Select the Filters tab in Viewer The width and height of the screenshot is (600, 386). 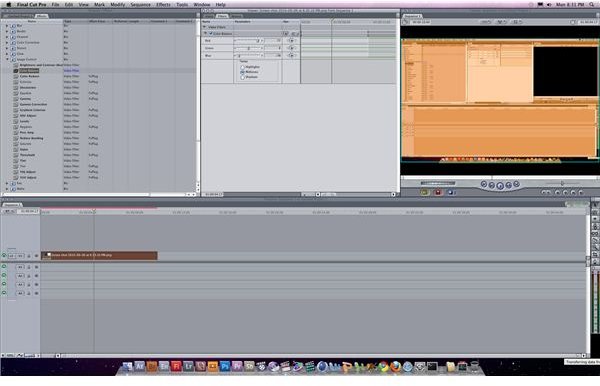(x=222, y=16)
